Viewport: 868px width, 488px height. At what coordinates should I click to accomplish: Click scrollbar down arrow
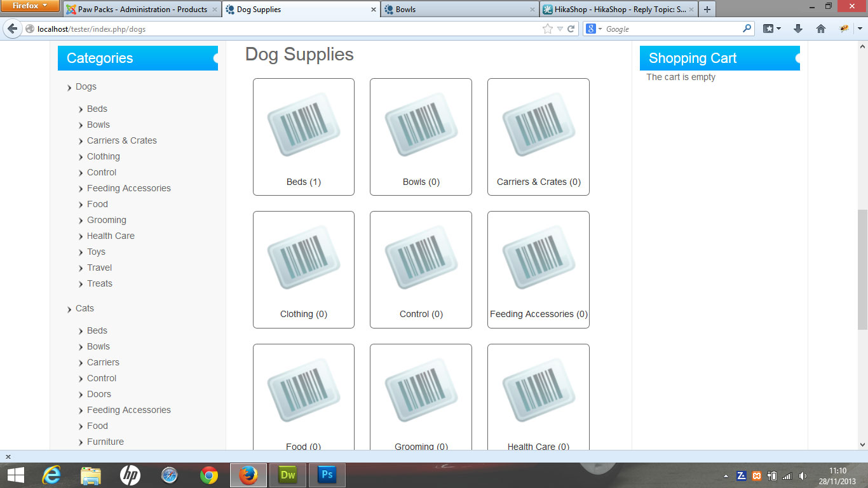862,445
